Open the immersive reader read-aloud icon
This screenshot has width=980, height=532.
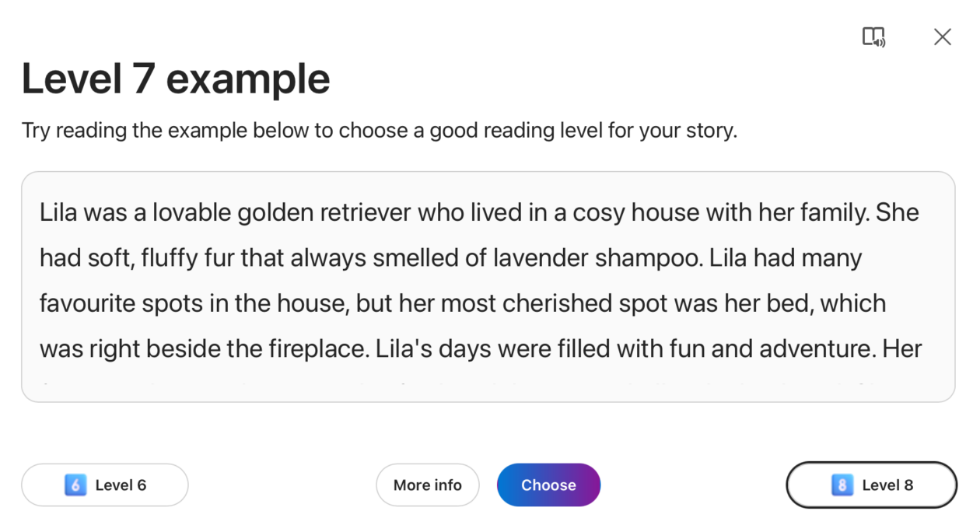coord(873,37)
